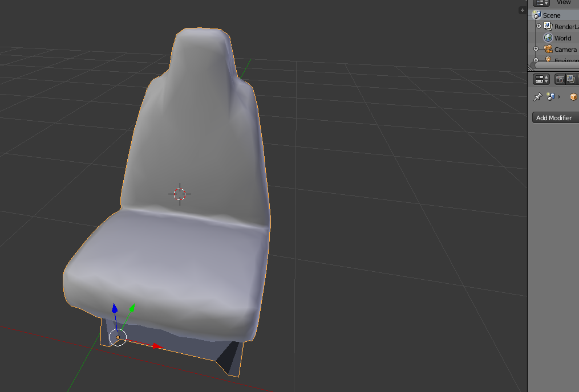Image resolution: width=579 pixels, height=392 pixels.
Task: Click the World globe icon
Action: click(x=548, y=38)
